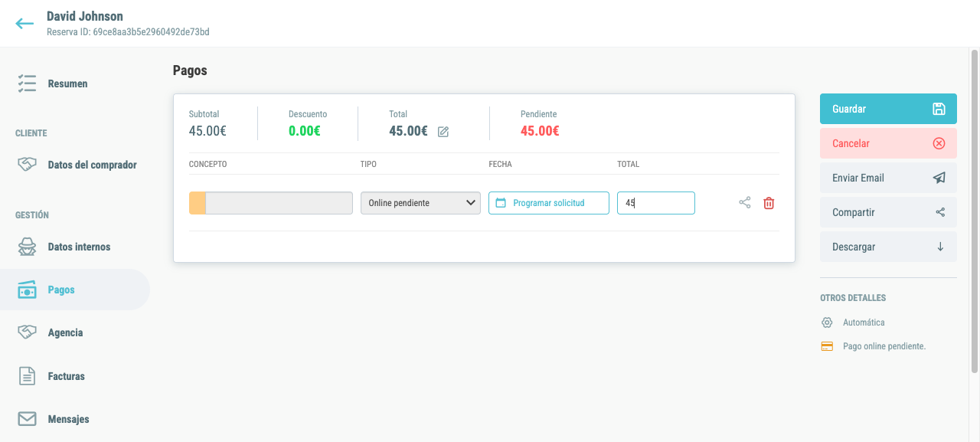Click the Cancelar button
980x442 pixels.
pyautogui.click(x=888, y=143)
